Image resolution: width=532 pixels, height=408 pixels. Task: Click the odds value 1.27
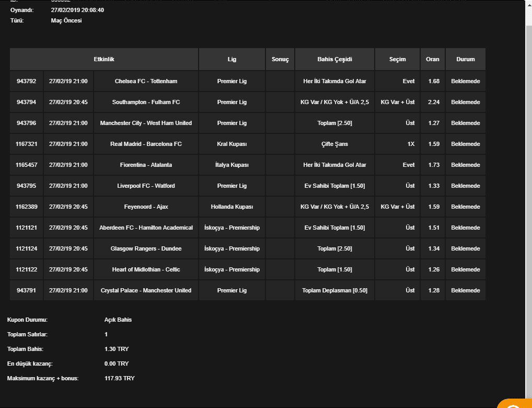tap(434, 123)
